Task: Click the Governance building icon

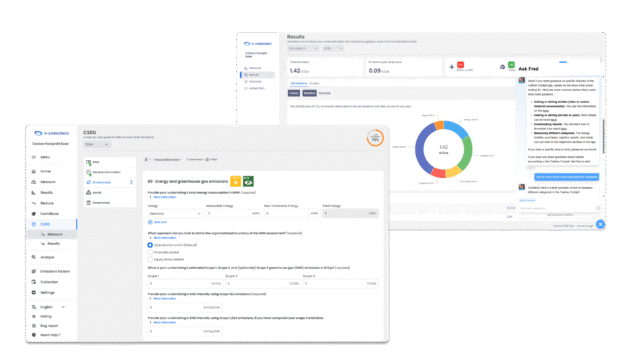Action: click(x=89, y=203)
